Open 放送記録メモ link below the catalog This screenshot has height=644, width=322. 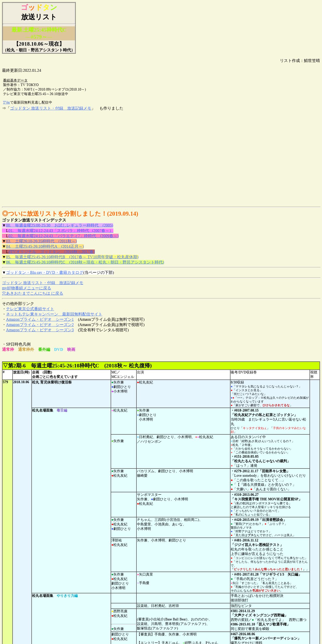tap(43, 283)
